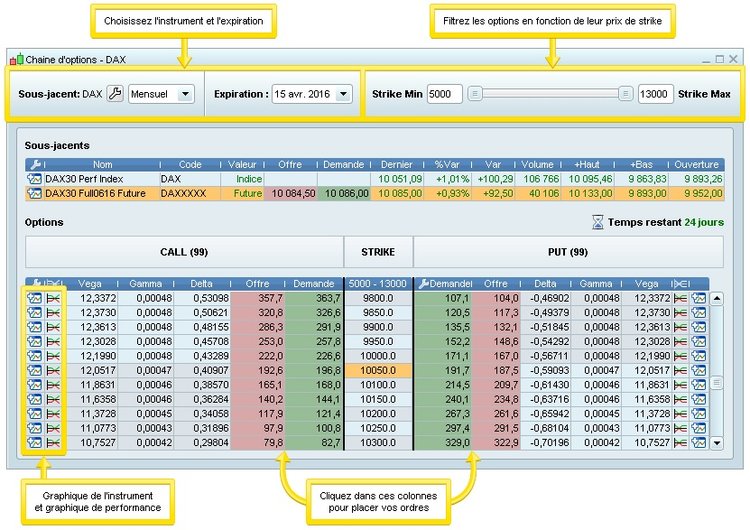The image size is (750, 530).
Task: Click options list scroll down arrow
Action: click(717, 443)
